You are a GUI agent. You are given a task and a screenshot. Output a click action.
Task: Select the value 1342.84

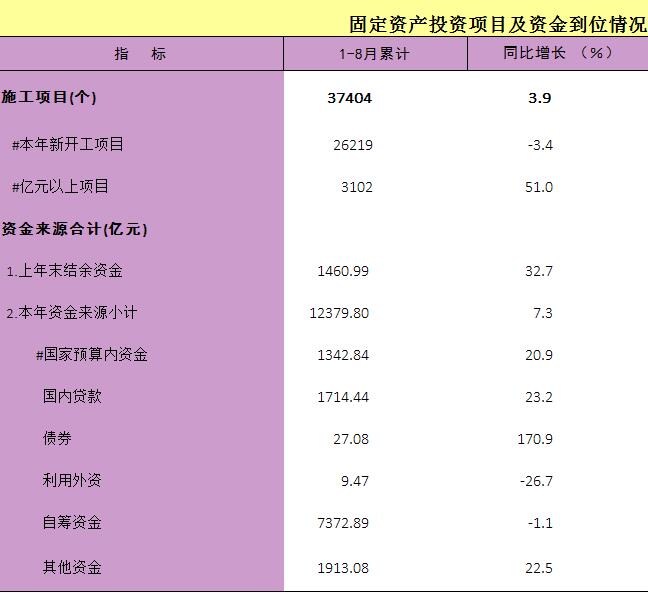(343, 355)
